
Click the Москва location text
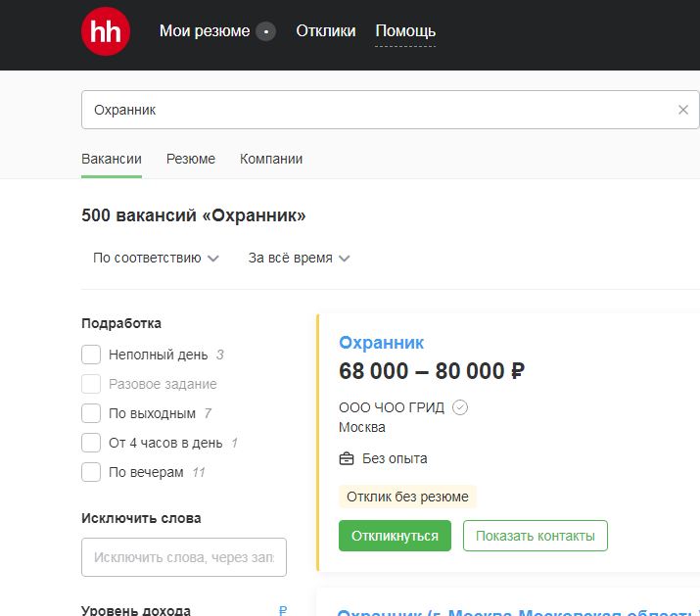click(x=362, y=428)
